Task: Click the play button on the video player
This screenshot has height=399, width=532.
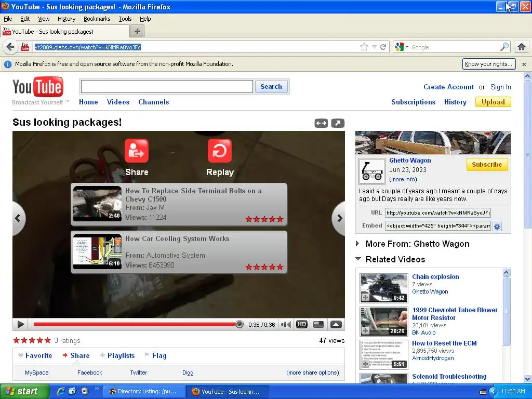Action: [x=20, y=324]
